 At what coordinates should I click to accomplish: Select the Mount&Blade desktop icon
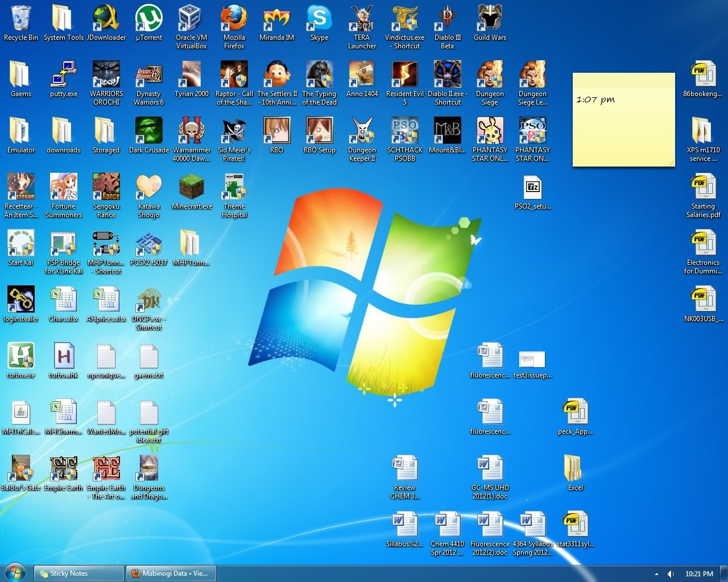pos(448,131)
